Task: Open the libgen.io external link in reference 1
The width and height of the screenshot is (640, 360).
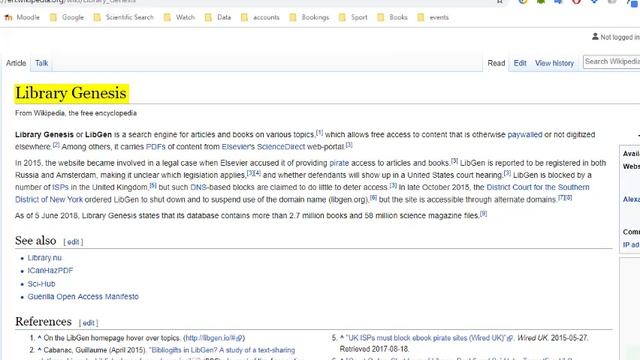Action: point(214,338)
